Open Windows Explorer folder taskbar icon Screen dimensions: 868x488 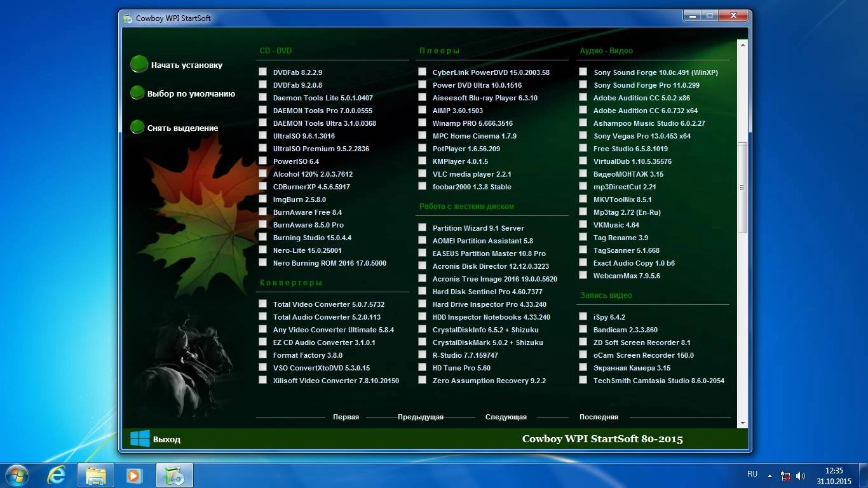(x=96, y=475)
